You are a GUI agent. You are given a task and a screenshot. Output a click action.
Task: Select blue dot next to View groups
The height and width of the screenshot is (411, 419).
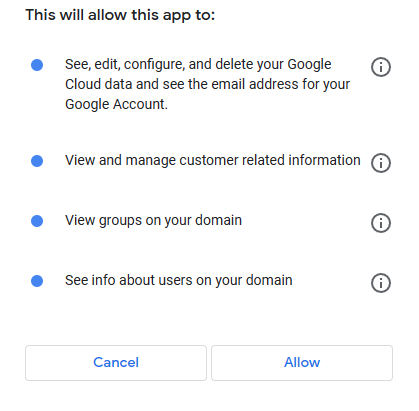click(x=37, y=221)
